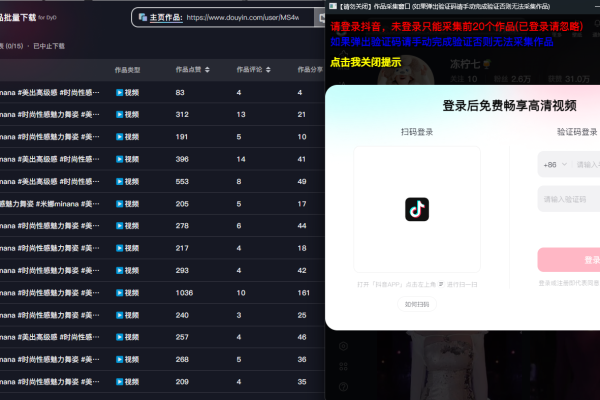
Task: Click video icon in row with 293 likes
Action: click(x=119, y=271)
